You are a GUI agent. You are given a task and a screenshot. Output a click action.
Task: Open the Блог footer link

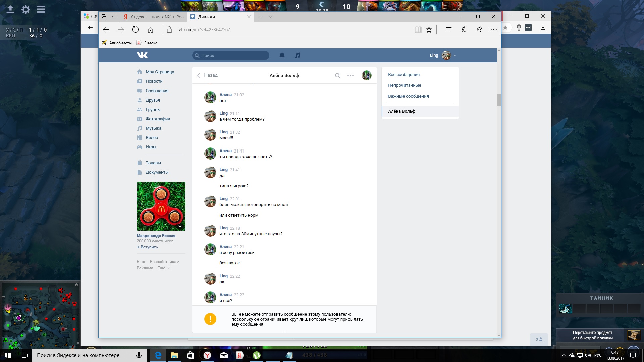pos(141,262)
